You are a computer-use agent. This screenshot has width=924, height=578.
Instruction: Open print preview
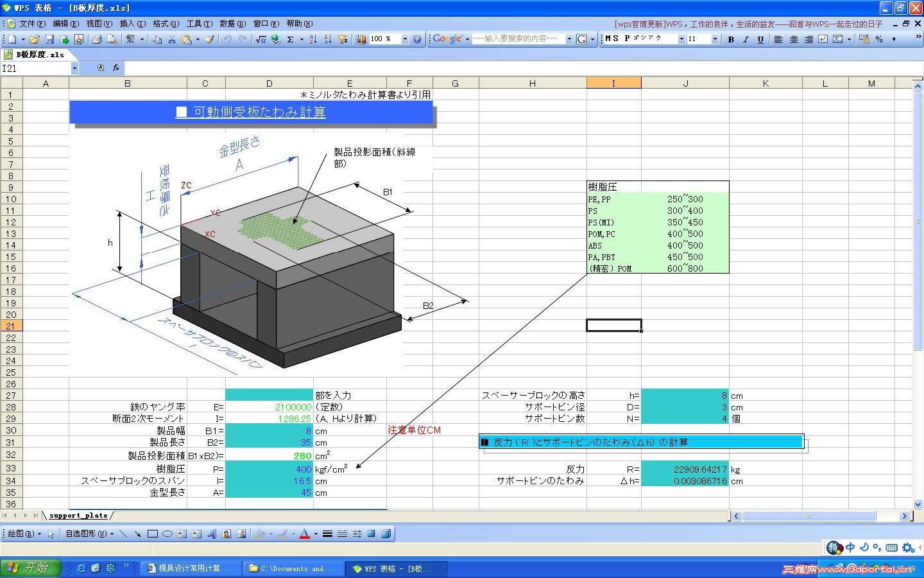coord(112,39)
